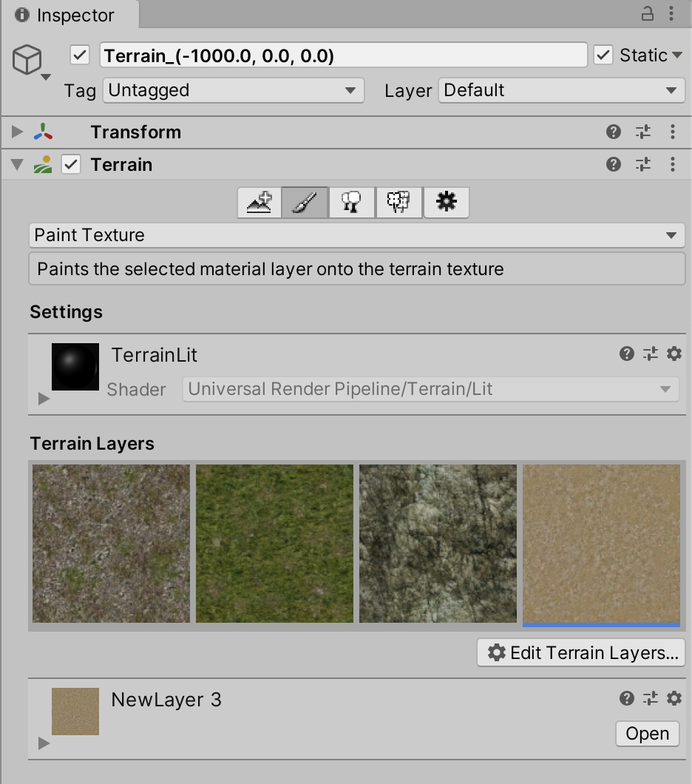This screenshot has height=784, width=692.
Task: Expand the Transform component foldout
Action: pos(17,132)
